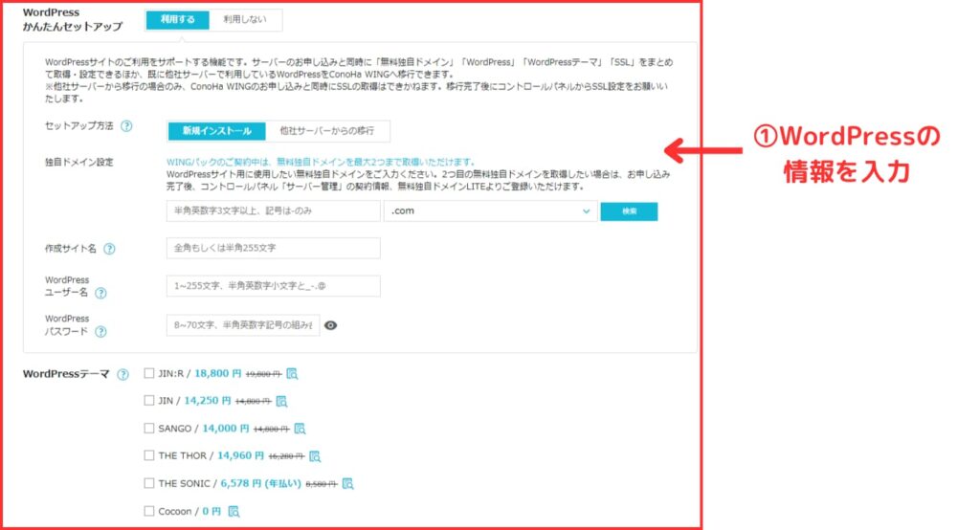Viewport: 980px width, 530px height.
Task: Click the 作成サイト名 input field
Action: tap(273, 248)
